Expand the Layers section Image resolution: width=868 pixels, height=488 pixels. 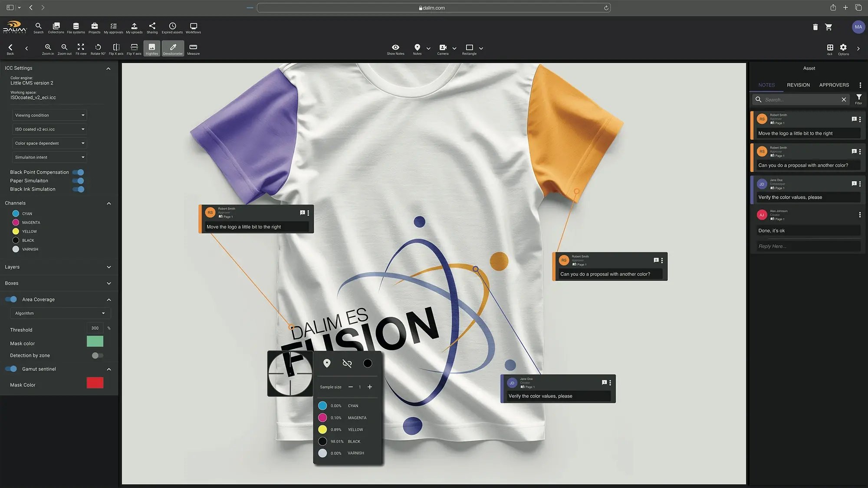tap(108, 267)
